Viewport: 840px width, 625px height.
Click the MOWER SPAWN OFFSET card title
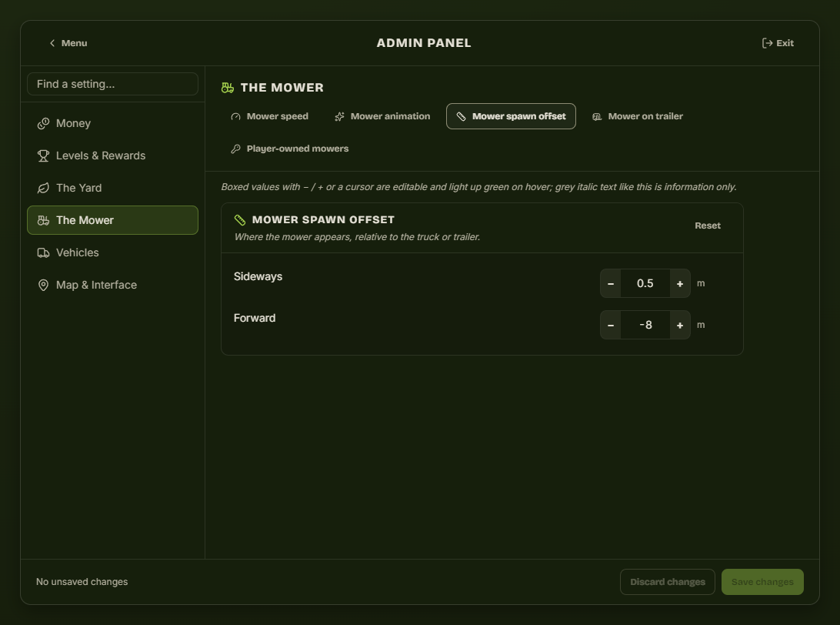323,220
